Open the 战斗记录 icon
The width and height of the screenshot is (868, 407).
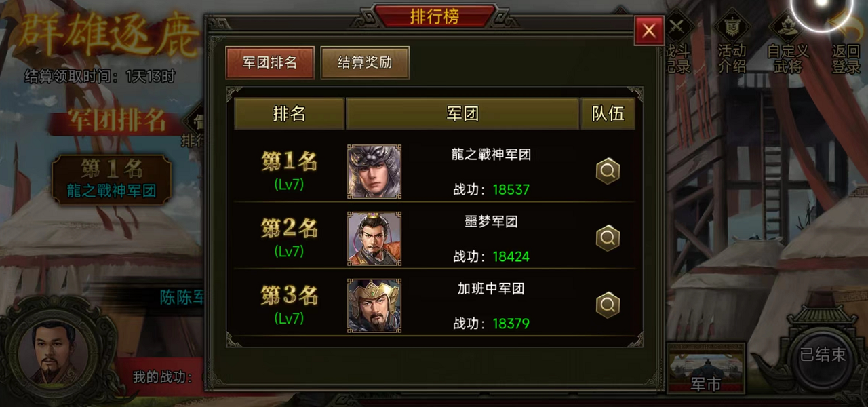point(677,42)
